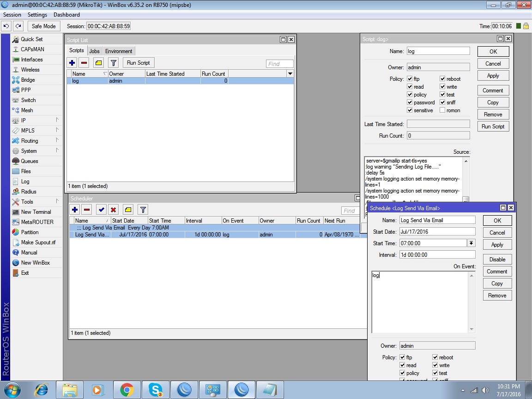This screenshot has width=532, height=399.
Task: Launch New WinBox from the sidebar
Action: (35, 263)
